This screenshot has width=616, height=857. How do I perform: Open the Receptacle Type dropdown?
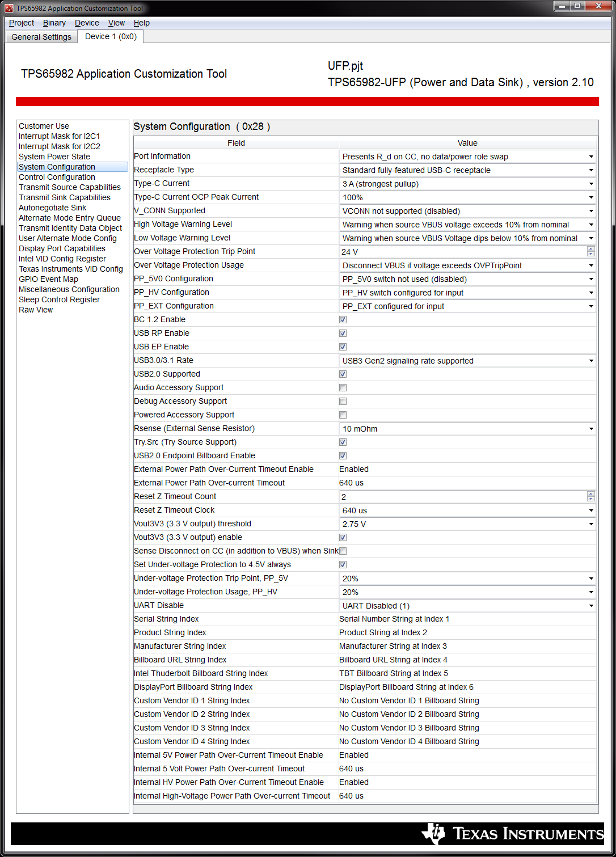click(x=467, y=170)
